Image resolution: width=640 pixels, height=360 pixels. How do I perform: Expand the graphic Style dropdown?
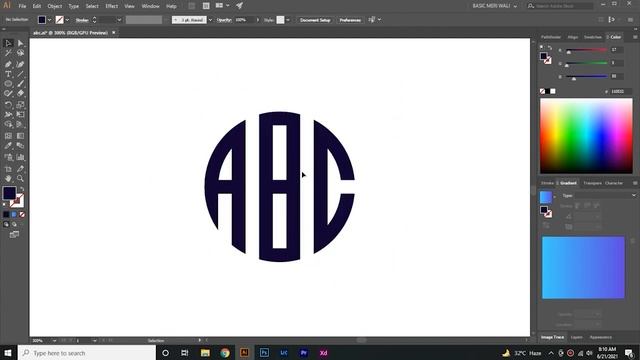tap(288, 20)
